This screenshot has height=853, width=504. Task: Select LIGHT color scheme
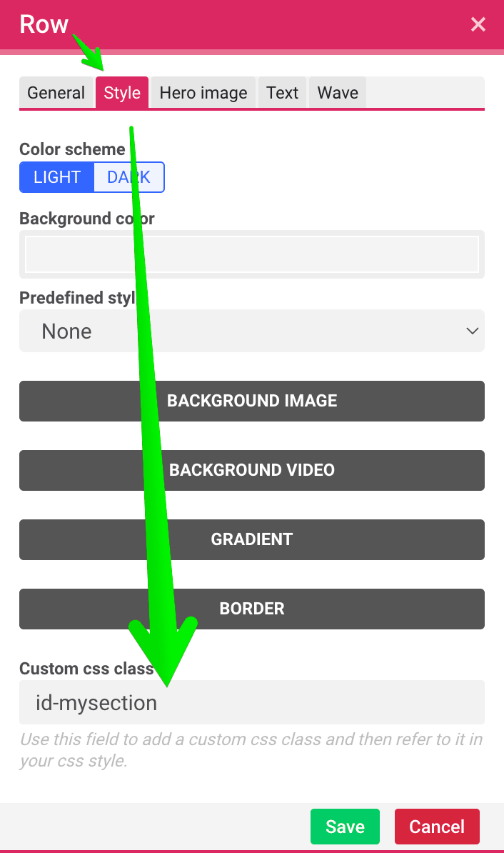tap(57, 177)
